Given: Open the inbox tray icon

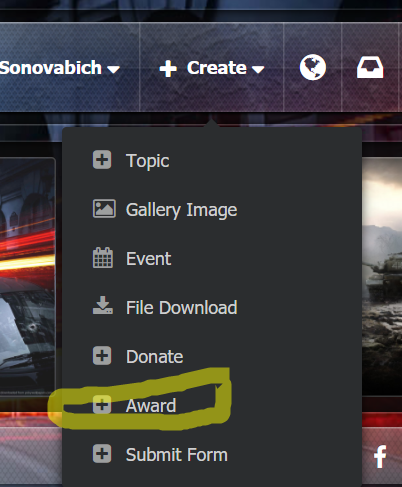Looking at the screenshot, I should click(x=370, y=67).
